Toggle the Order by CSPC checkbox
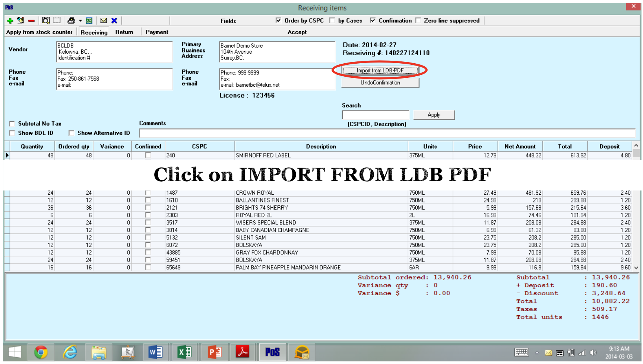Viewport: 643px width, 364px height. point(278,20)
